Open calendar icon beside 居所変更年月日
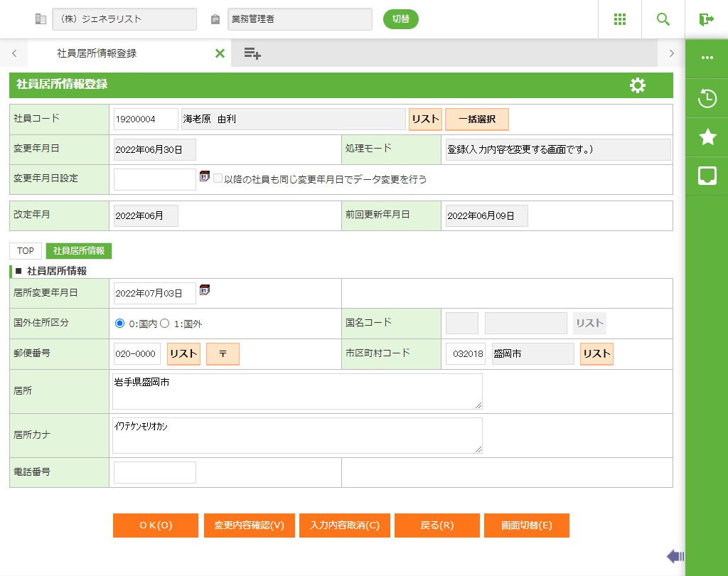 205,290
